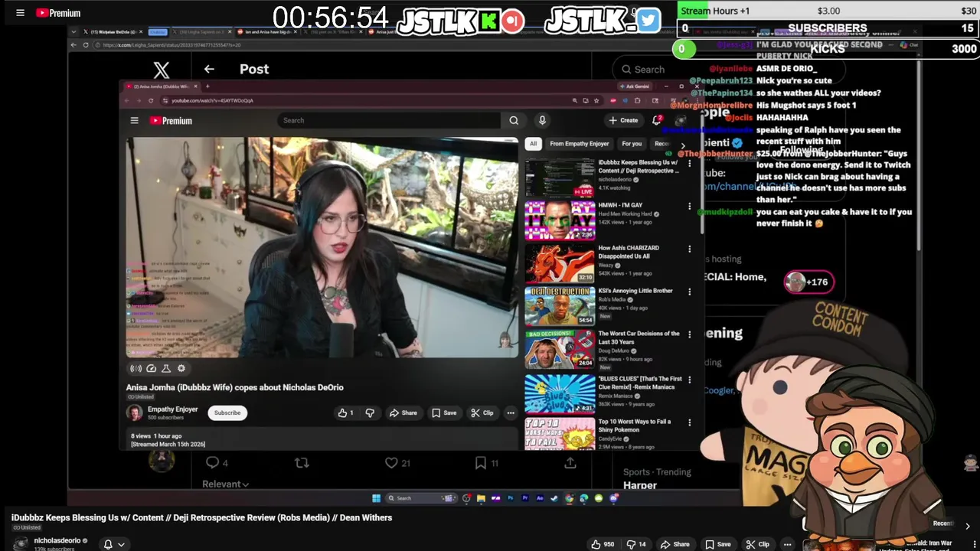Select the For you chip
980x551 pixels.
tap(632, 143)
